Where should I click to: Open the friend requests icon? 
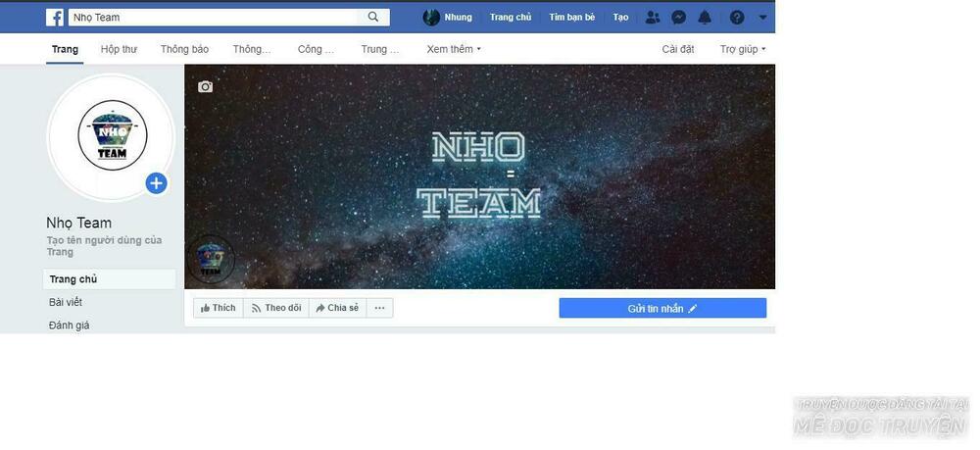tap(652, 17)
